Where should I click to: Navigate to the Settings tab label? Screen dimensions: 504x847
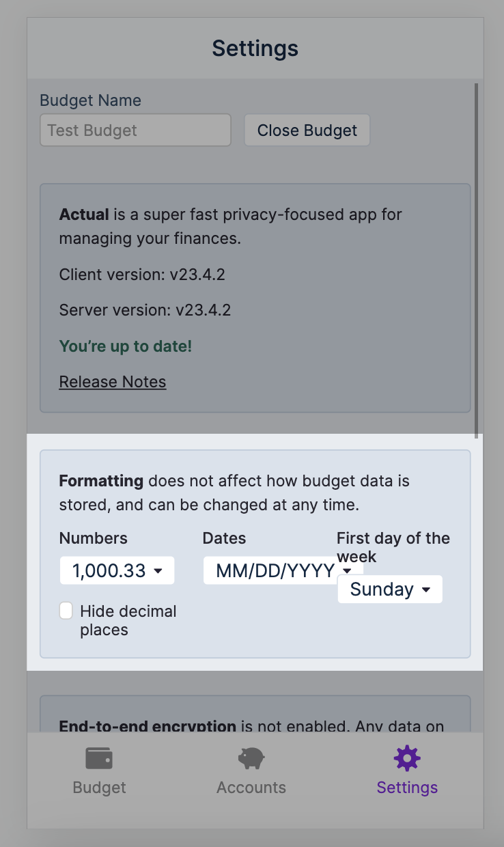tap(407, 787)
